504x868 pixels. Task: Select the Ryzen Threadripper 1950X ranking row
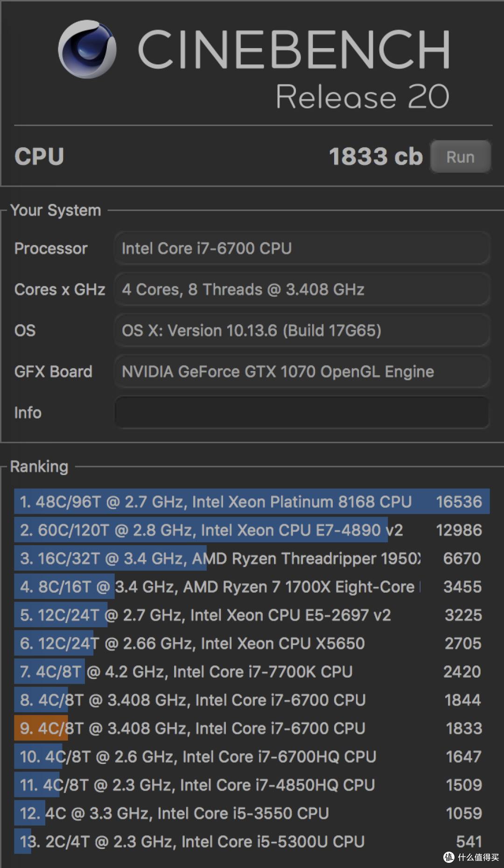[252, 558]
